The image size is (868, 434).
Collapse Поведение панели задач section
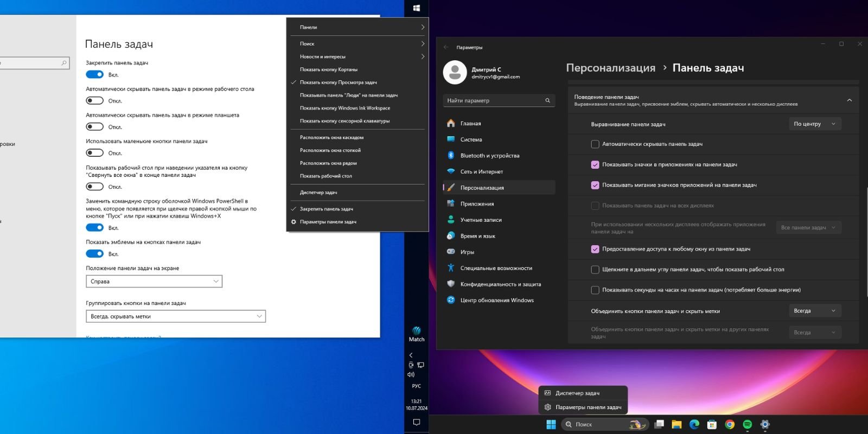point(850,100)
